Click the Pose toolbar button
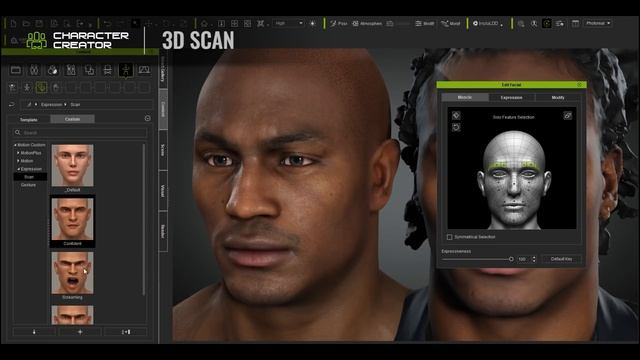 point(338,23)
